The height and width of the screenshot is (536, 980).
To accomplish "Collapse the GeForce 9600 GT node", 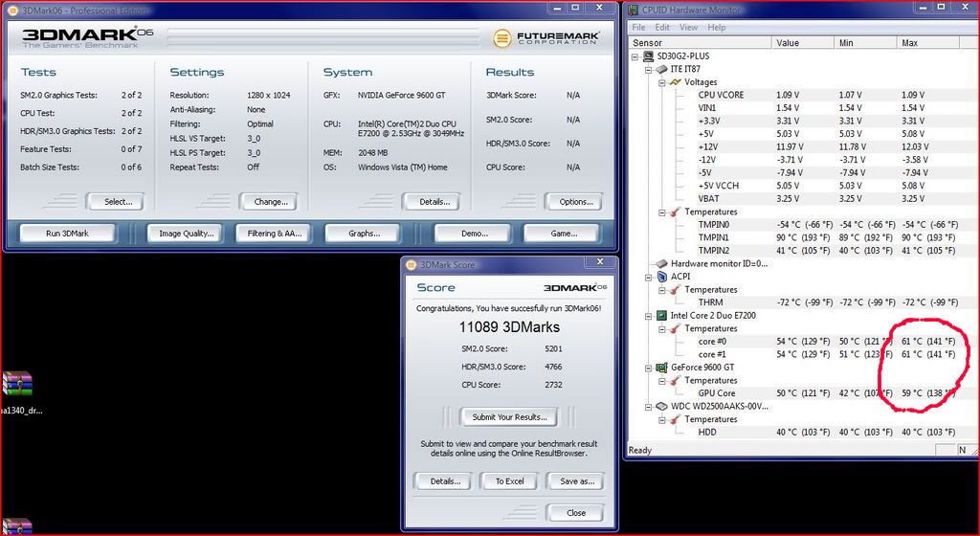I will point(649,368).
